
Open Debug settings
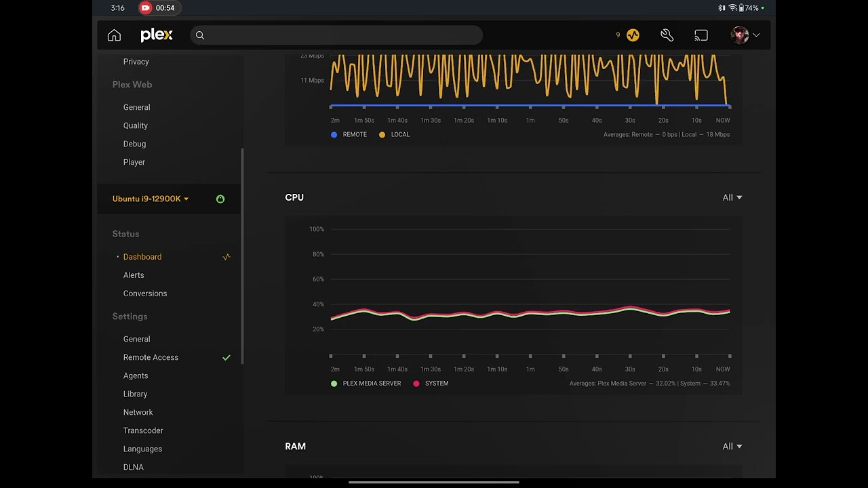click(134, 144)
